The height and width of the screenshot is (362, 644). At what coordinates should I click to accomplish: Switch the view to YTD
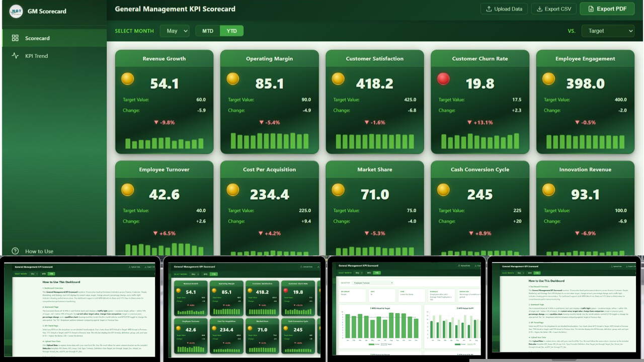tap(231, 31)
